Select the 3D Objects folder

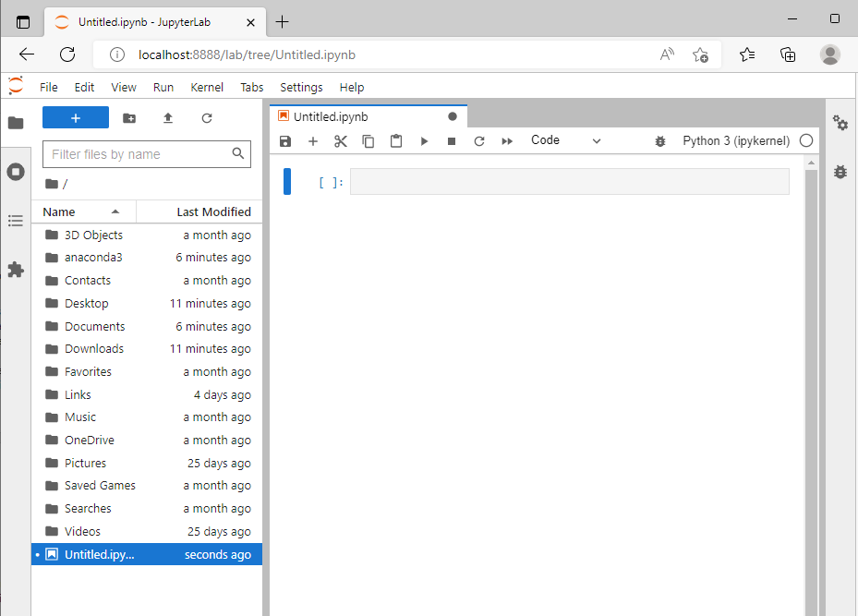(147, 235)
